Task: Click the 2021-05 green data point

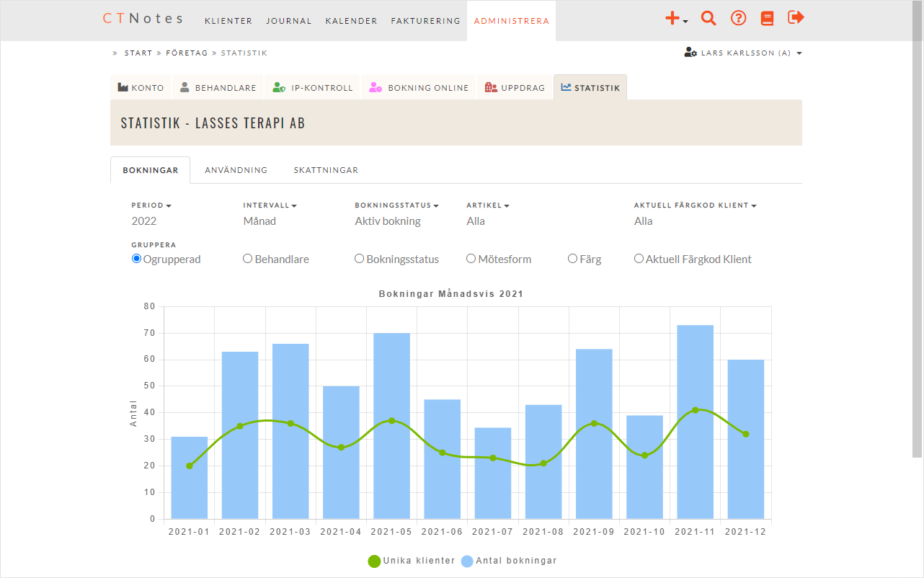Action: tap(391, 420)
